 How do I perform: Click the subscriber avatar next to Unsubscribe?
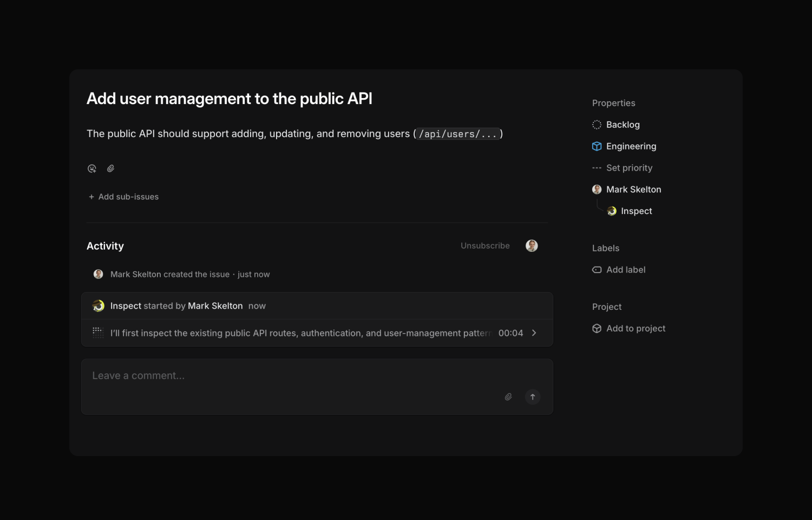[532, 246]
